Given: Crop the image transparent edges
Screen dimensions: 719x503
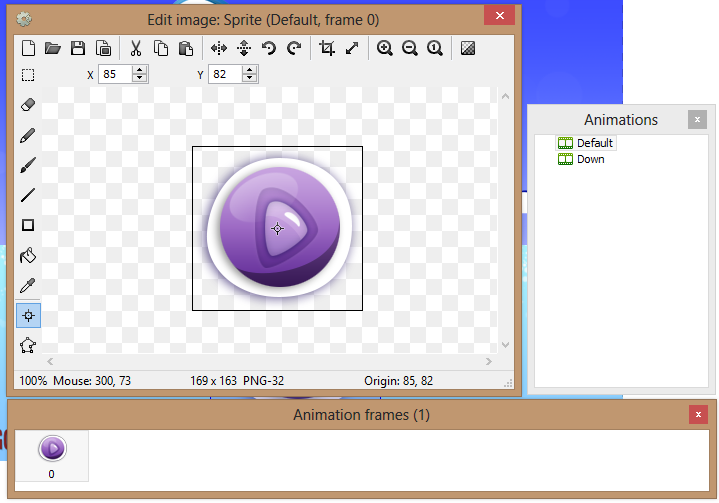Looking at the screenshot, I should (x=326, y=48).
